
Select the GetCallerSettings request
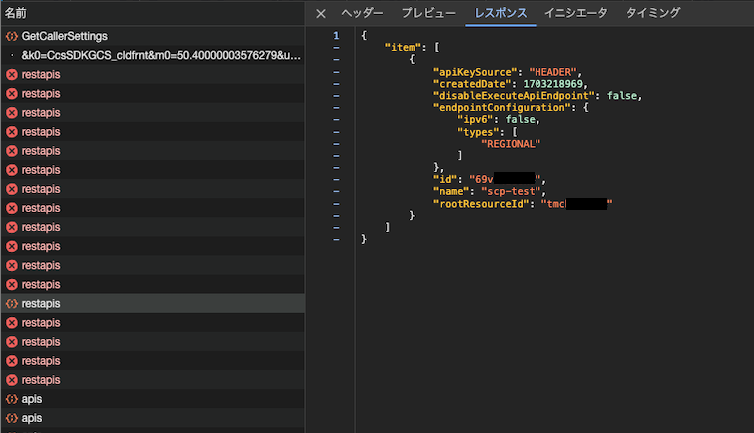[x=152, y=36]
